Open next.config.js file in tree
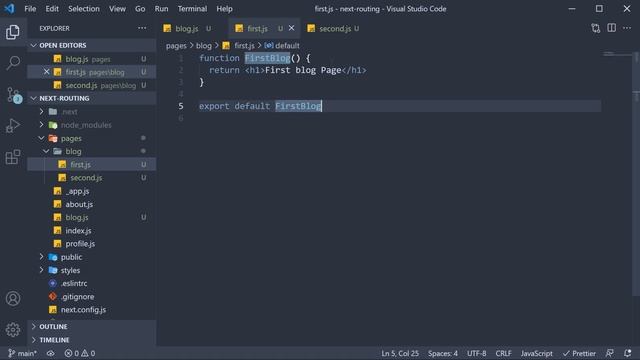 pyautogui.click(x=91, y=310)
